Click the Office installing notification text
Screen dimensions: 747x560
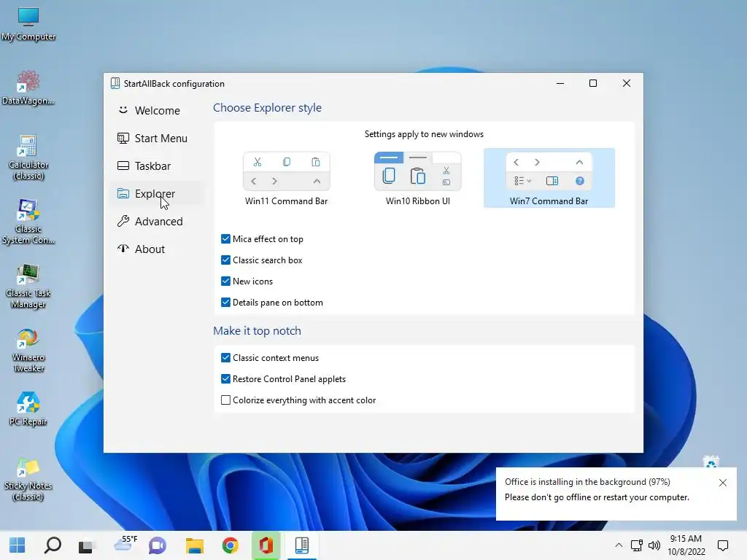pos(597,489)
